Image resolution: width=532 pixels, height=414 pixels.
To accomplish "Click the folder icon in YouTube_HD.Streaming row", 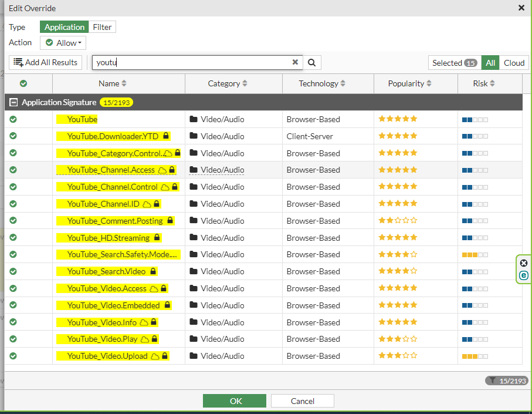I will tap(194, 237).
